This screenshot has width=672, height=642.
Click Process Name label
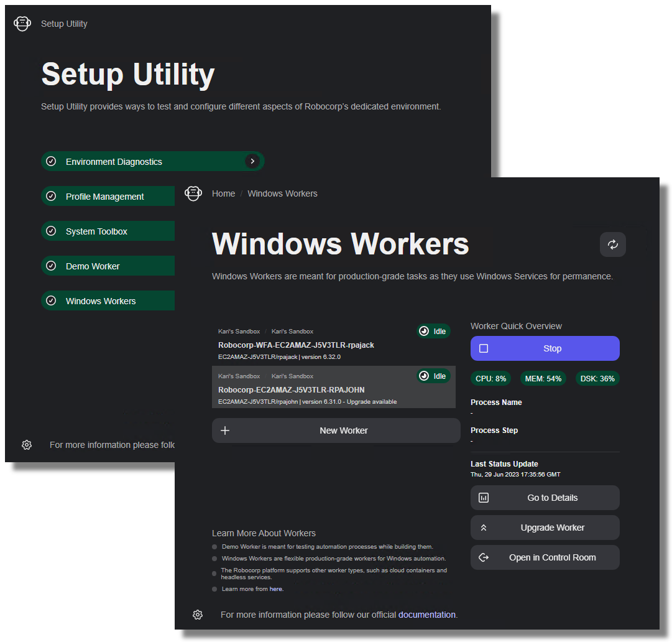click(x=496, y=402)
